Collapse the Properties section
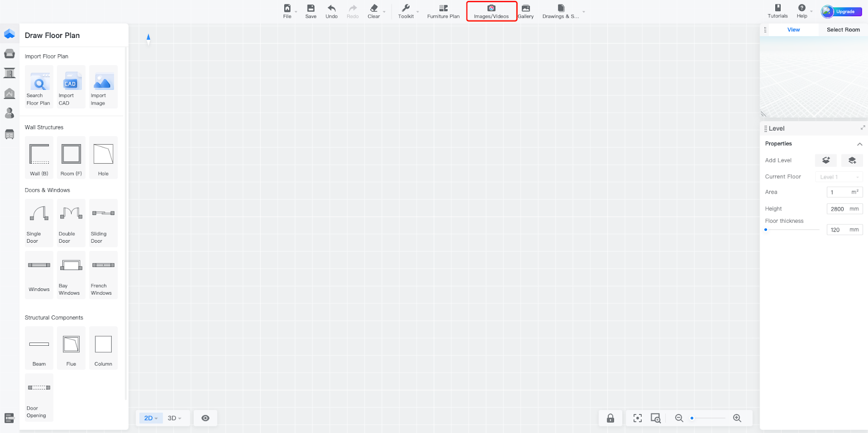This screenshot has height=433, width=868. [860, 144]
